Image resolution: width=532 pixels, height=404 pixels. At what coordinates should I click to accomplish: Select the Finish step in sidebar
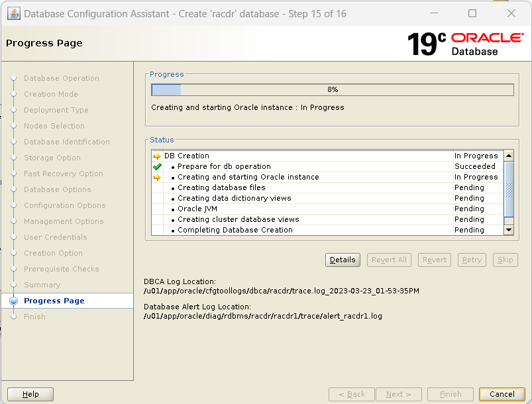click(34, 317)
